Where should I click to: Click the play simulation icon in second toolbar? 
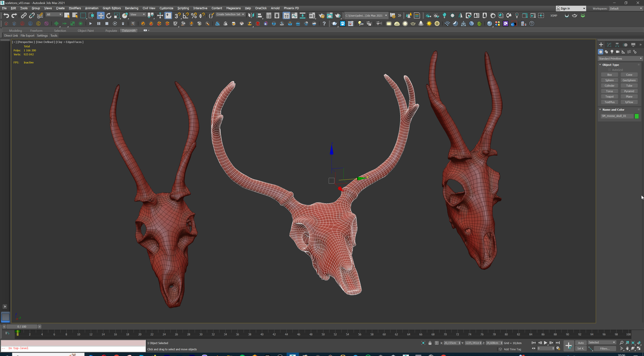tap(91, 24)
